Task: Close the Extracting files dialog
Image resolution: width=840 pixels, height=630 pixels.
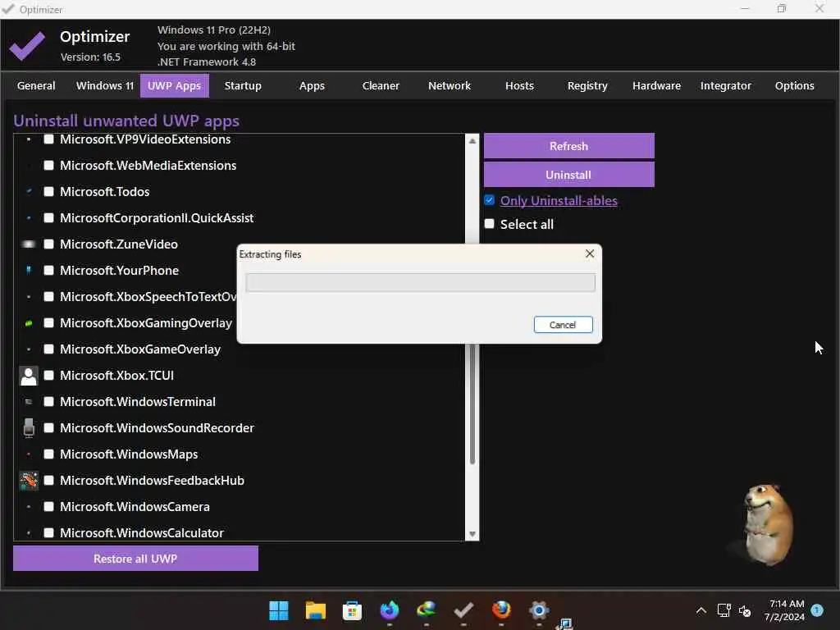Action: click(589, 254)
